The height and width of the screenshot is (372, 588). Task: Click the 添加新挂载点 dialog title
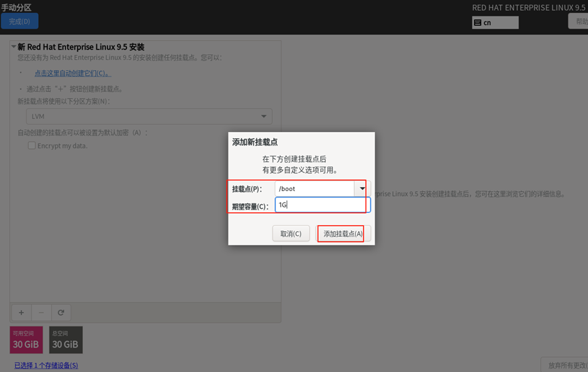(255, 142)
